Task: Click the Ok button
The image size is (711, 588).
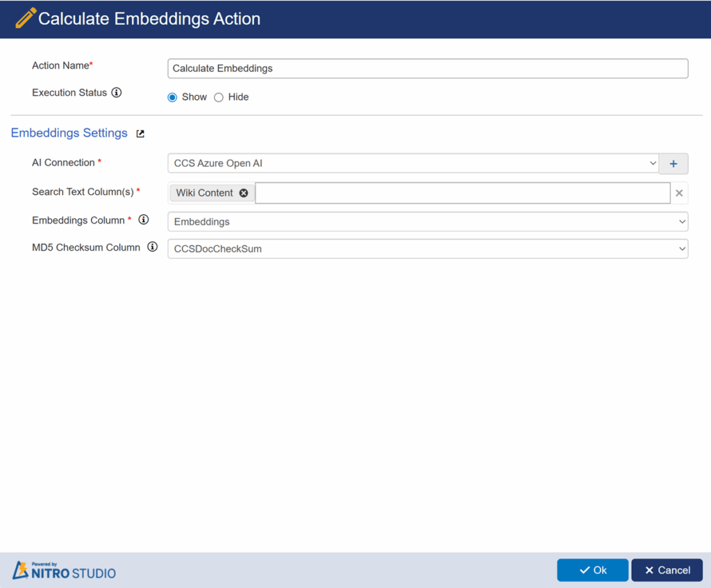Action: (593, 571)
